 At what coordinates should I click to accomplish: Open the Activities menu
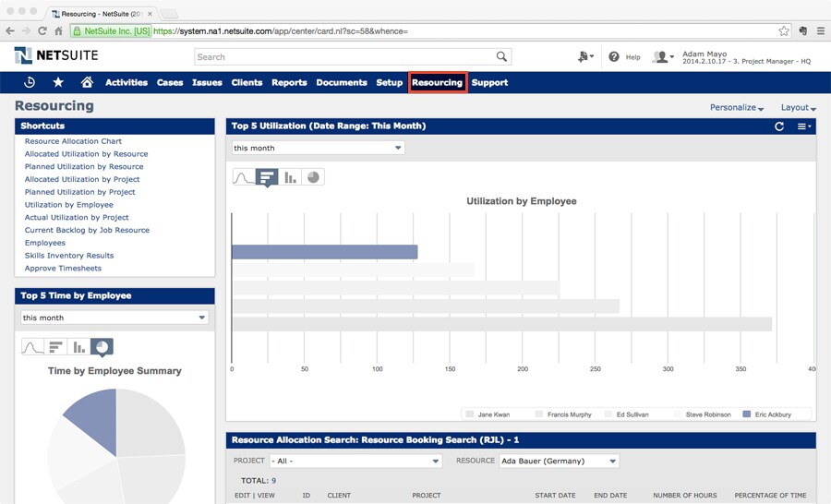pyautogui.click(x=126, y=82)
